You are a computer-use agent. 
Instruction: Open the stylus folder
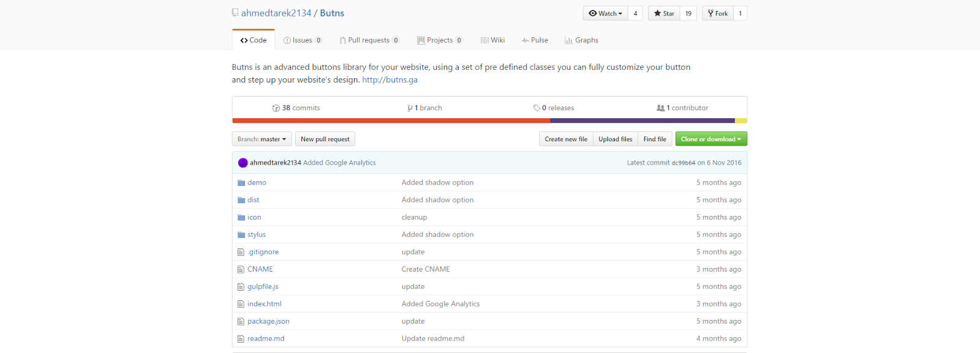257,235
